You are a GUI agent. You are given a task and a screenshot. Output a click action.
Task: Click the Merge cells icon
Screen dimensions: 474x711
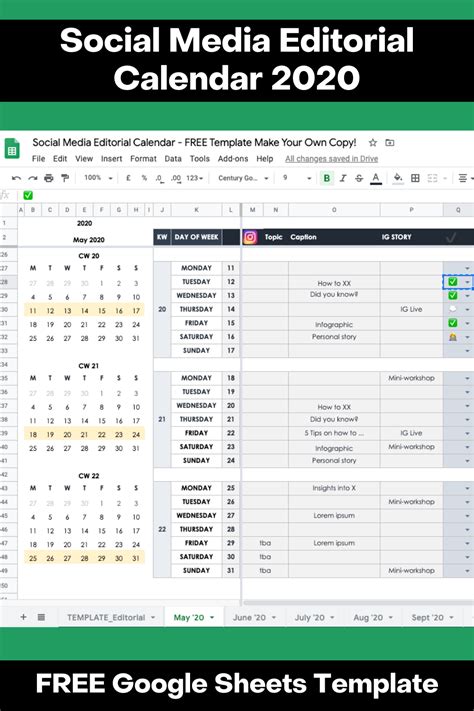tap(432, 178)
